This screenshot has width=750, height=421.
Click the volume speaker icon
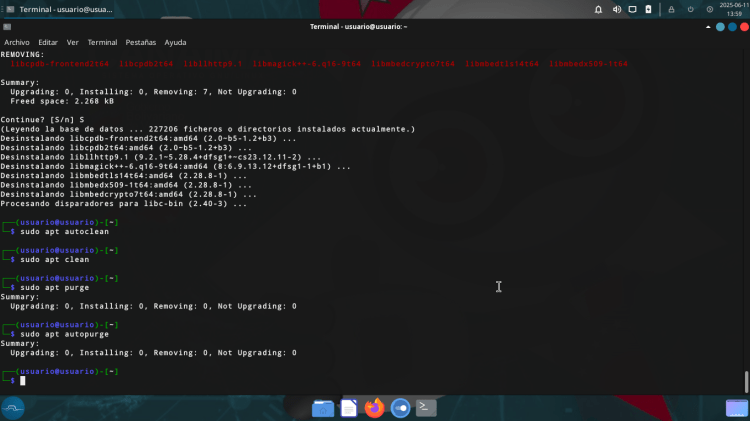[617, 9]
